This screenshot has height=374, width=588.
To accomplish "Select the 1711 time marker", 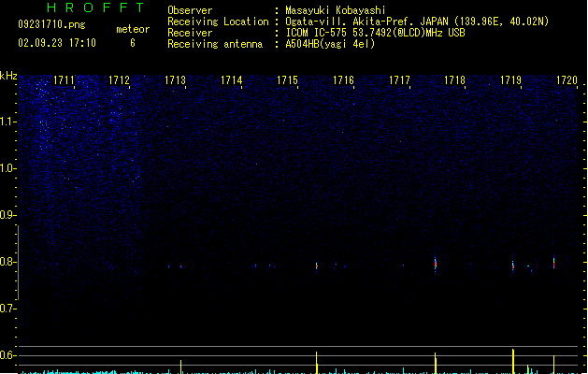I will (x=64, y=80).
